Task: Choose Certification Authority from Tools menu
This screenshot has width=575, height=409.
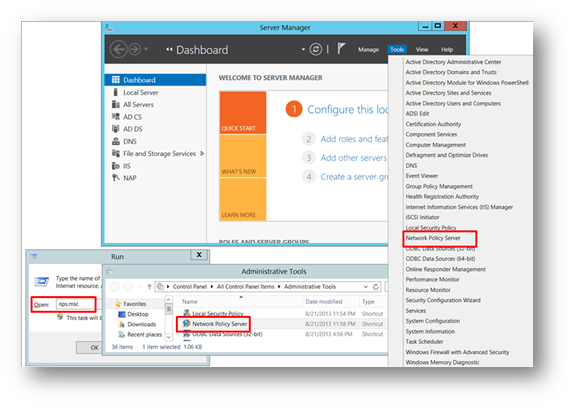Action: [x=433, y=124]
